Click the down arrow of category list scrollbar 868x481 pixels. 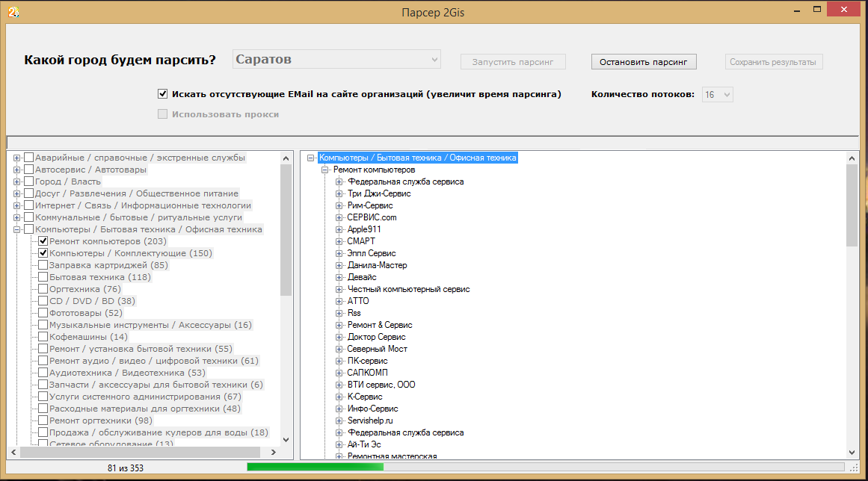286,440
